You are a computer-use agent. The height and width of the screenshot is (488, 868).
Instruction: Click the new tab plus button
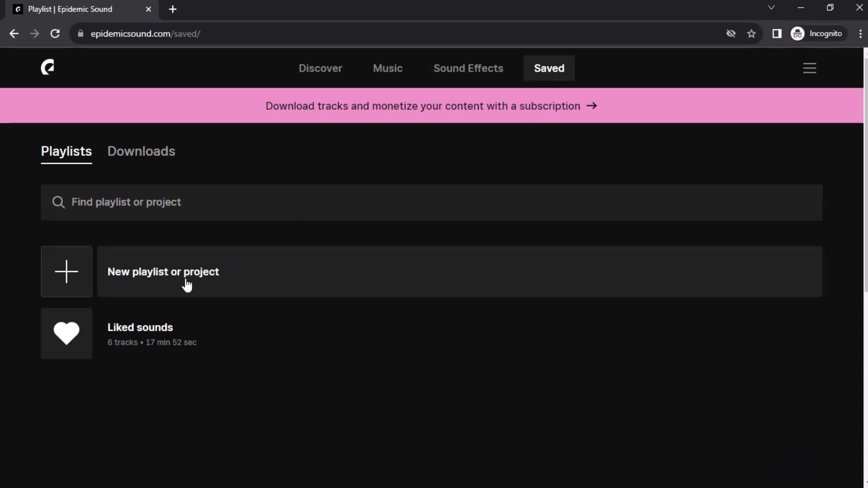(173, 9)
